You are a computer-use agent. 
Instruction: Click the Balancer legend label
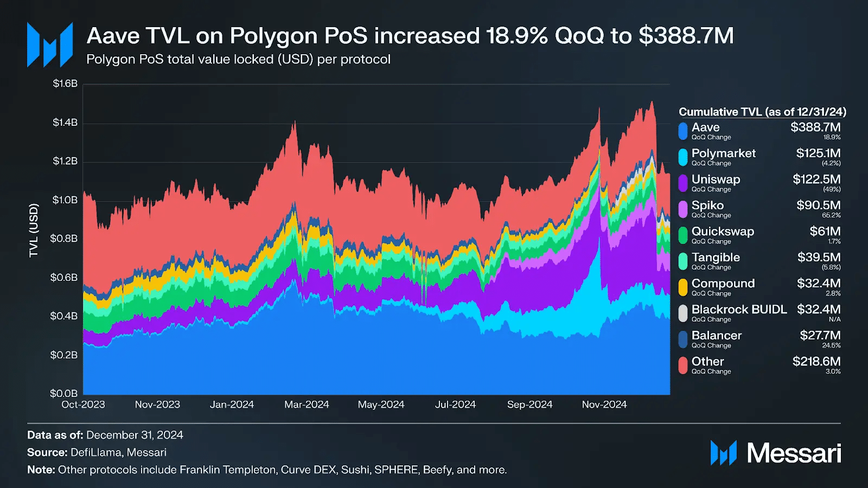pos(716,336)
